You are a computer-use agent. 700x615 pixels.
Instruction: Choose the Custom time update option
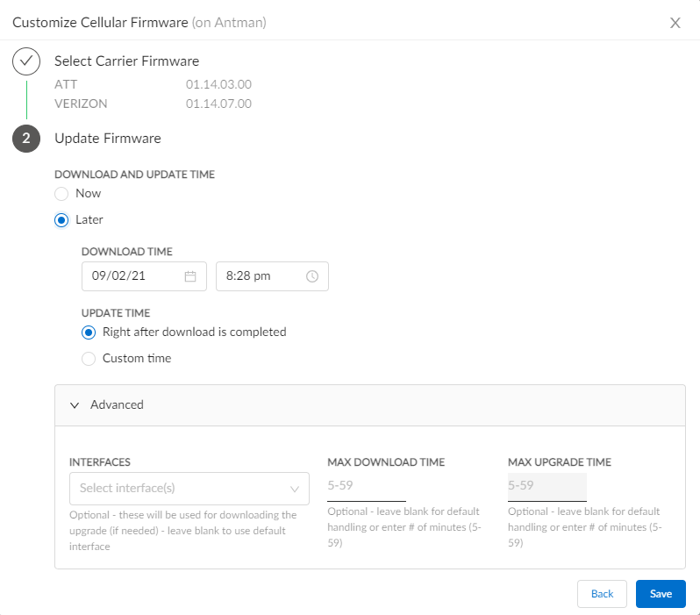tap(89, 359)
